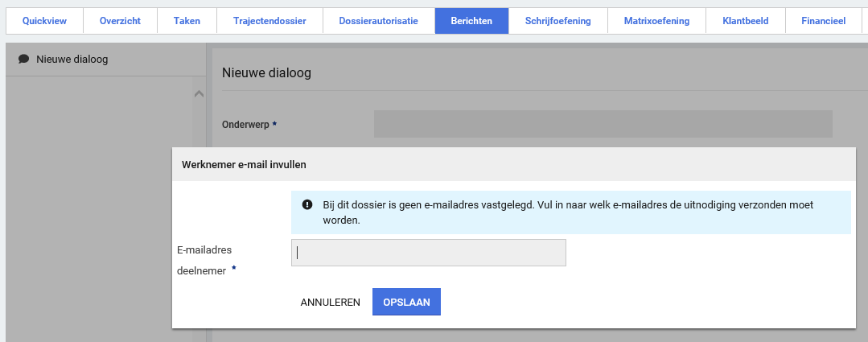
Task: Click the active Berichten tab
Action: (471, 21)
